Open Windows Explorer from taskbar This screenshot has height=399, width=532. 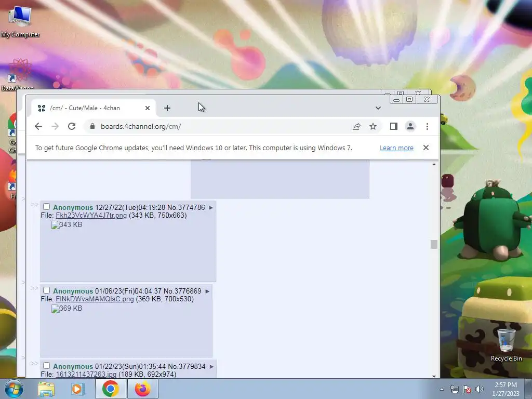pos(46,389)
